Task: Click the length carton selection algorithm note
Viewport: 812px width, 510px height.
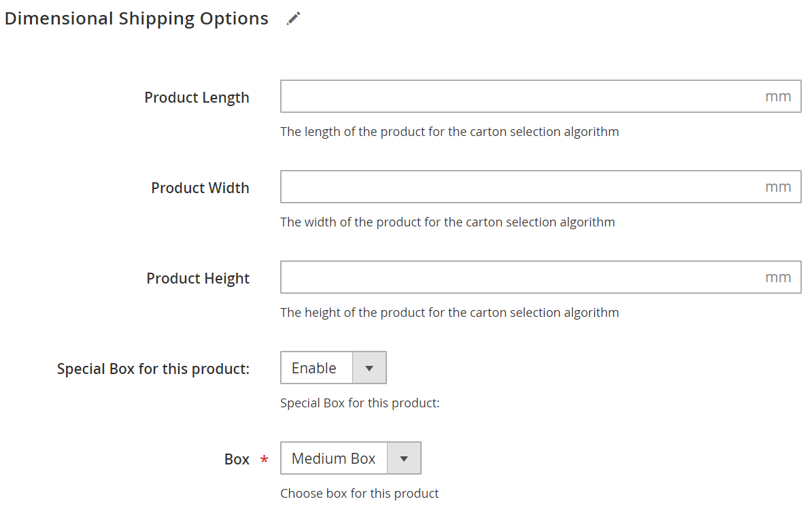Action: click(450, 131)
